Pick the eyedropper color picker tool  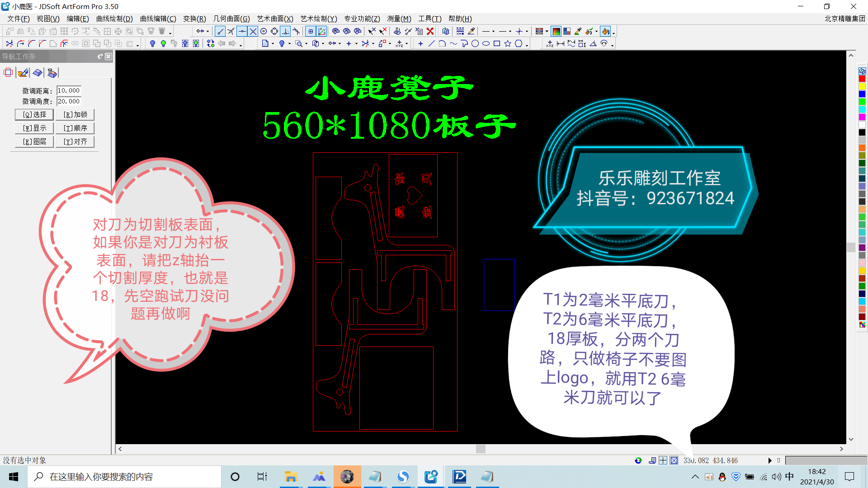click(x=578, y=31)
